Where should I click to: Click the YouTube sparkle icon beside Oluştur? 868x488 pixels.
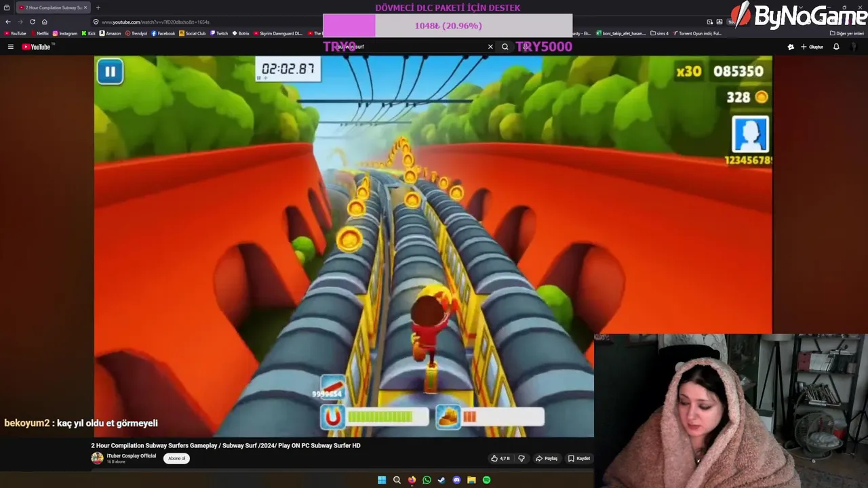pyautogui.click(x=791, y=47)
